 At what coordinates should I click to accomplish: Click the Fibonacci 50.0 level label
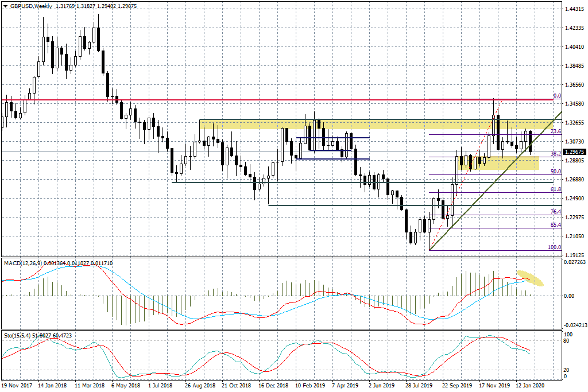coord(555,172)
